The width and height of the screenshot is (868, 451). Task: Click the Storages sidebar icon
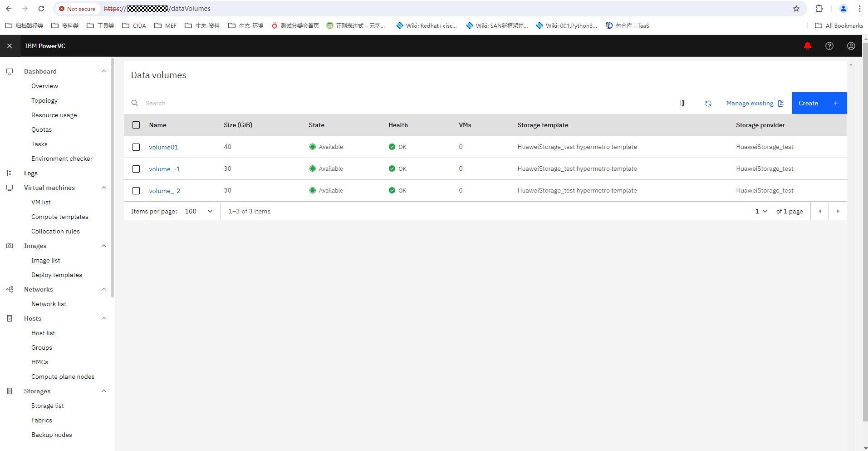click(10, 391)
